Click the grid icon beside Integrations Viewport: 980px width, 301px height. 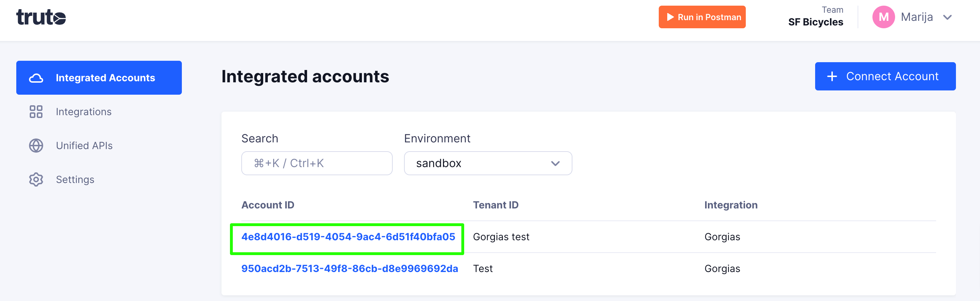pos(36,112)
